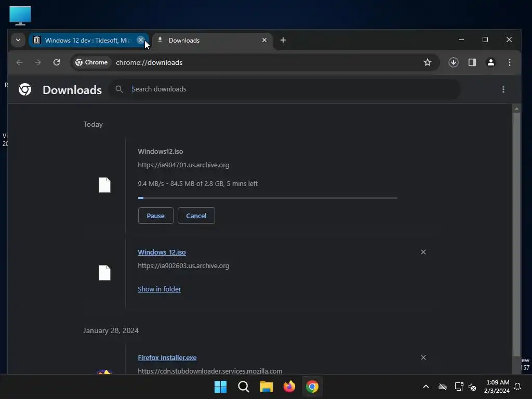
Task: Remove Firefox Installer.exe from the list
Action: tap(423, 357)
